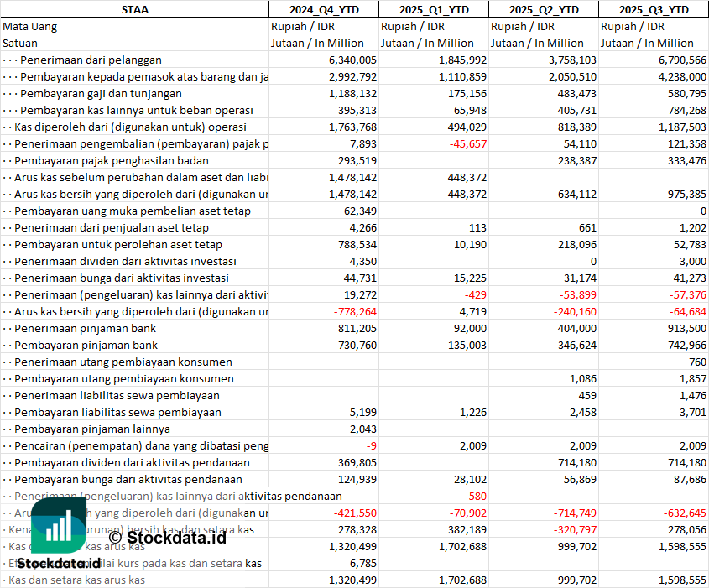709x588 pixels.
Task: Select the 2025_Q1_YTD column header
Action: [x=434, y=9]
